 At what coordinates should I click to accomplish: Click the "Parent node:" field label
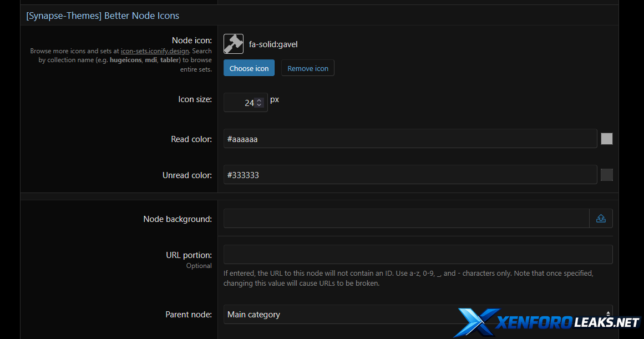[189, 315]
